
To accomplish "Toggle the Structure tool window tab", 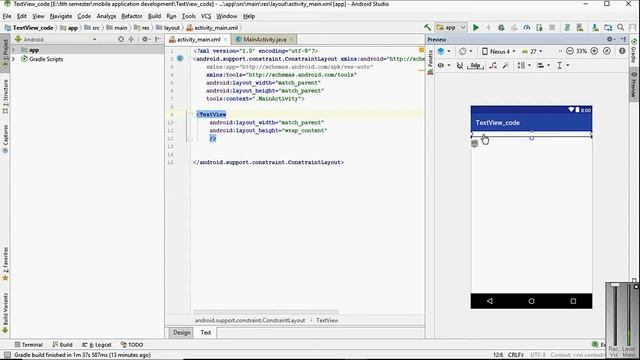I will tap(5, 96).
